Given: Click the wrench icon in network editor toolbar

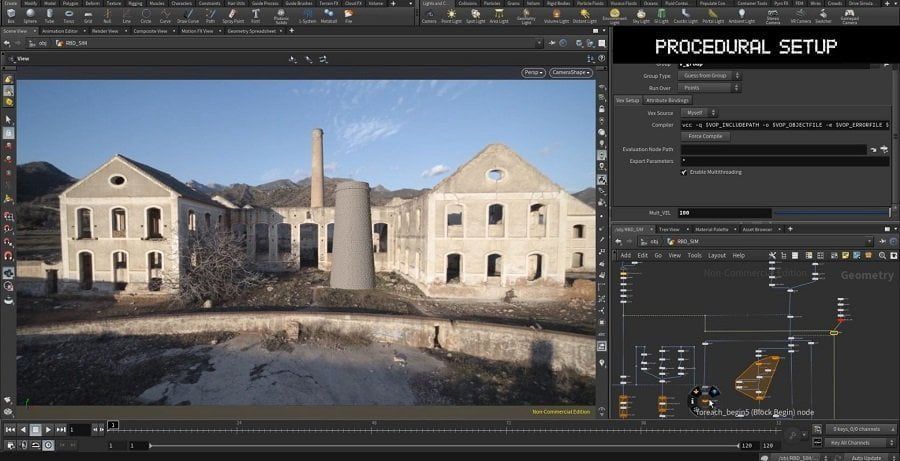Looking at the screenshot, I should tap(772, 255).
